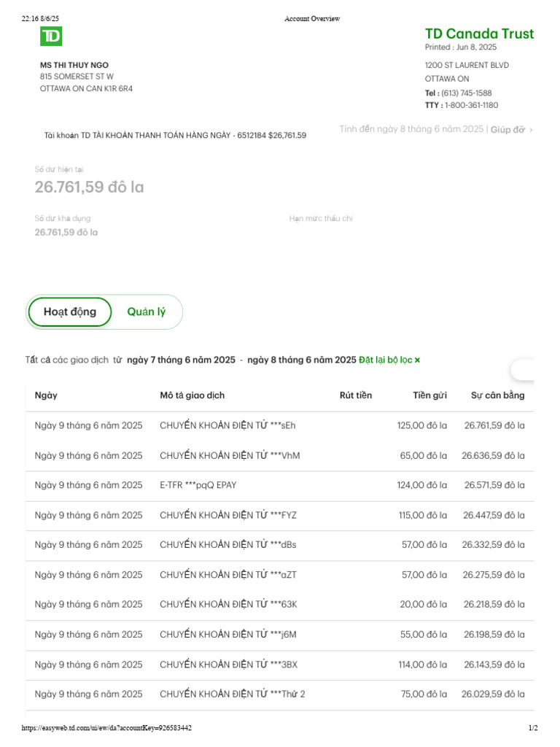Switch to the Quản lý tab
Screen dimensions: 560x747
click(x=146, y=312)
